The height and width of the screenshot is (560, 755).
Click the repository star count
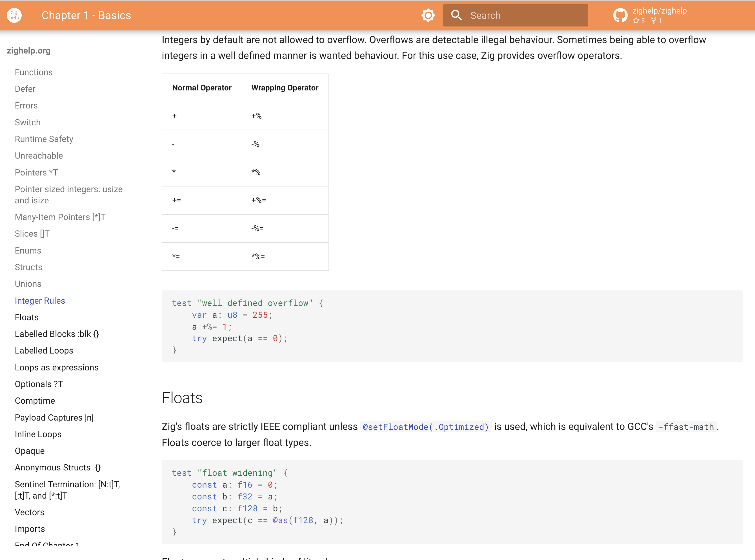[x=639, y=21]
